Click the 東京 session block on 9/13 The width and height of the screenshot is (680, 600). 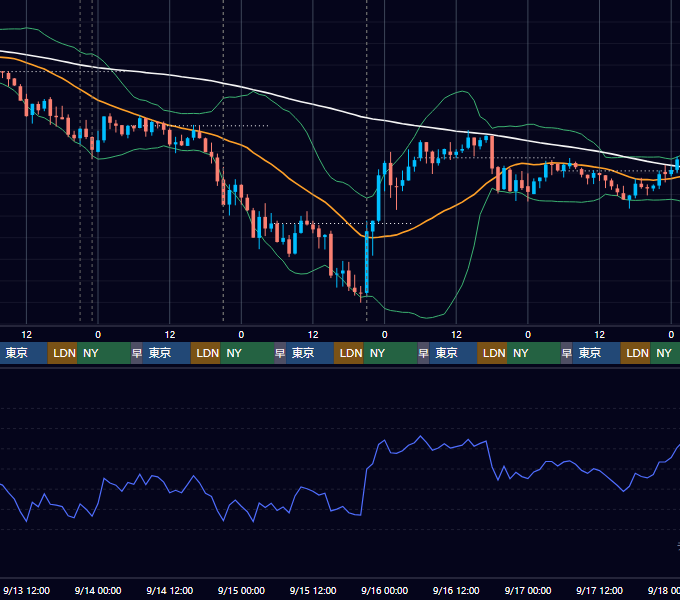point(23,353)
